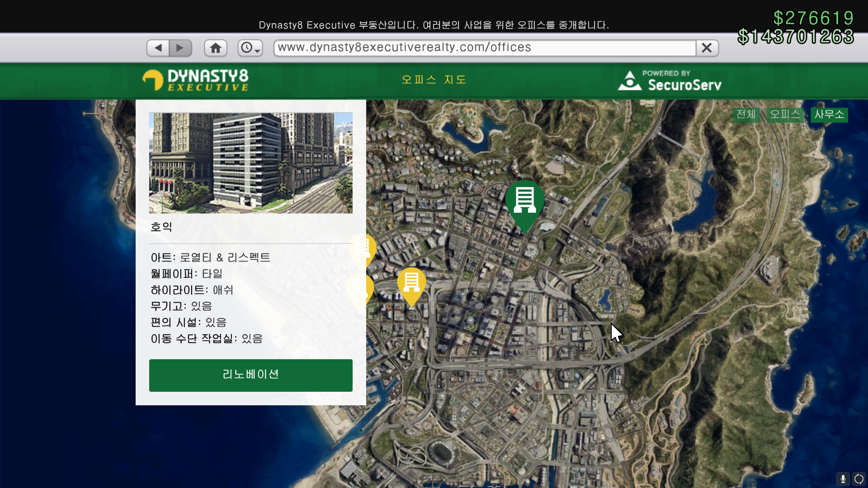Open the browser history clock dropdown
The image size is (868, 488).
[250, 48]
